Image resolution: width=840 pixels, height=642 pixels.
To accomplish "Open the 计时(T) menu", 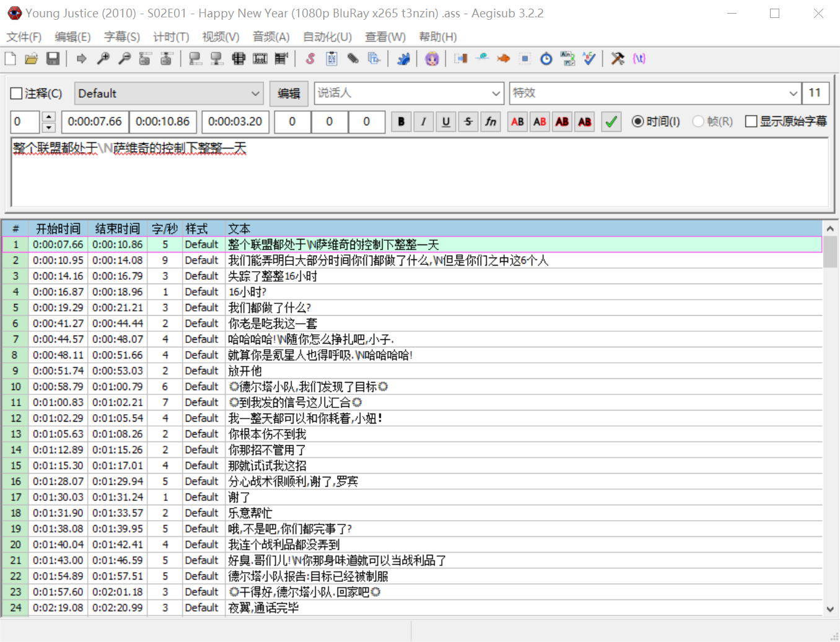I will pyautogui.click(x=171, y=37).
